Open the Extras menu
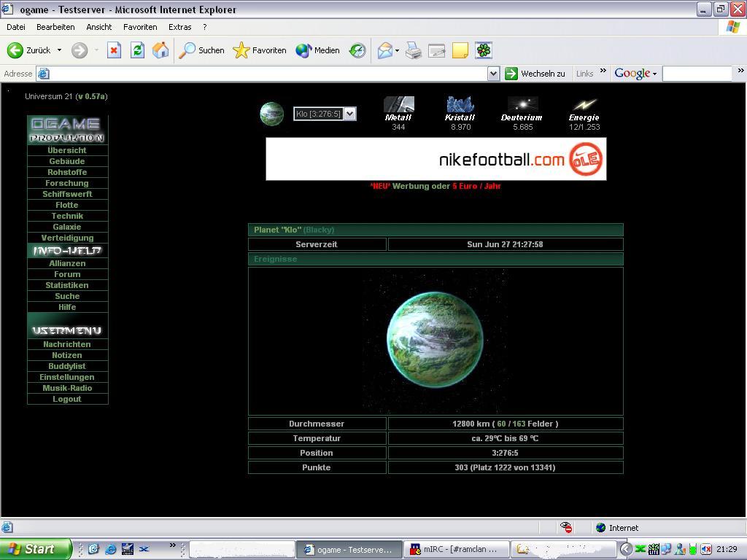This screenshot has width=747, height=560. coord(179,27)
